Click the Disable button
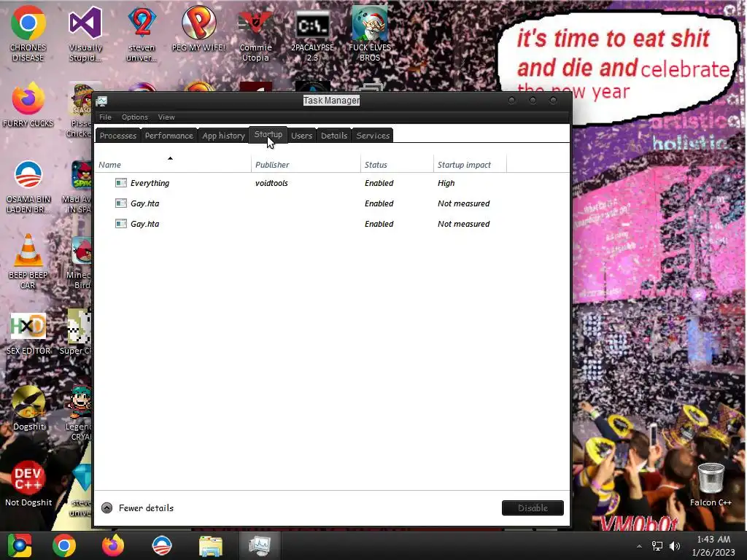Viewport: 747px width, 560px height. point(533,508)
